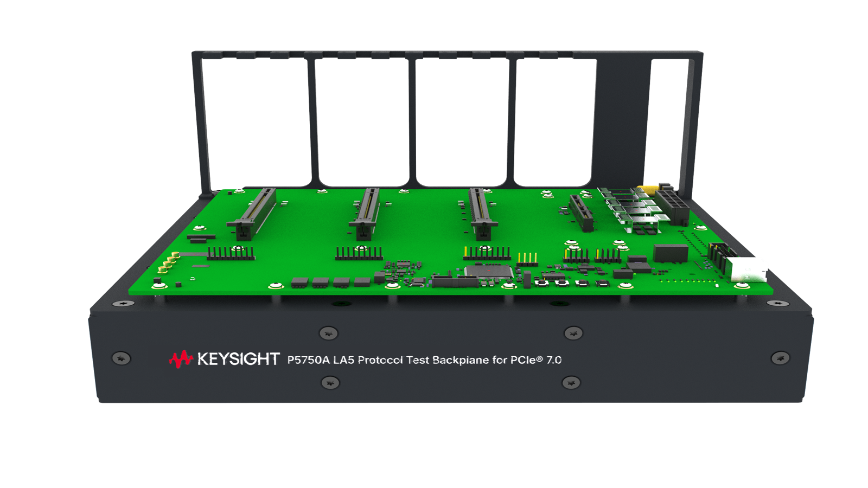Click the KEYSIGHT brand text
This screenshot has height=488, width=868.
coord(238,359)
